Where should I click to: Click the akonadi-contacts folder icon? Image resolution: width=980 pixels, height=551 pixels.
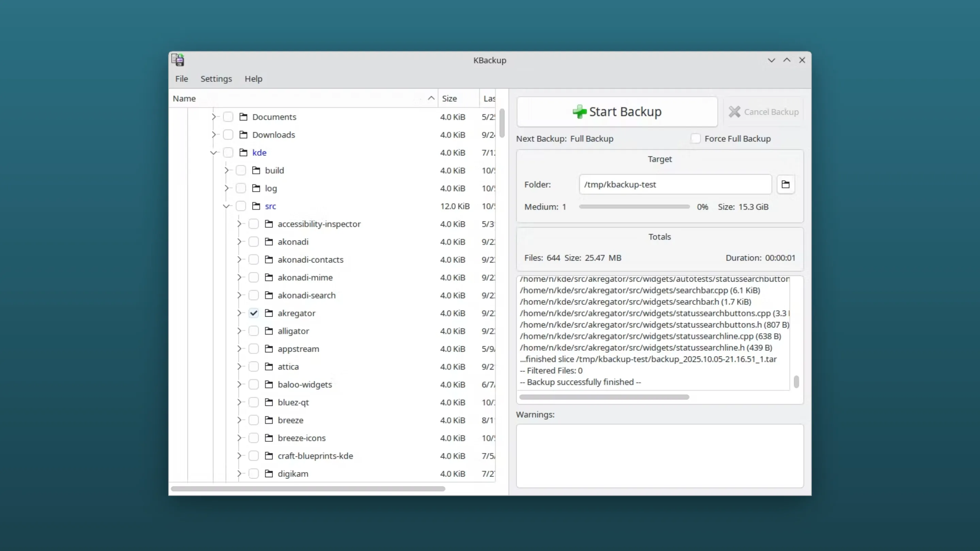tap(269, 260)
